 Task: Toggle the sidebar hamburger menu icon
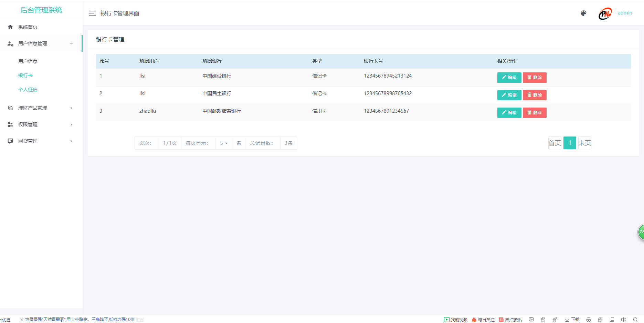pyautogui.click(x=92, y=13)
